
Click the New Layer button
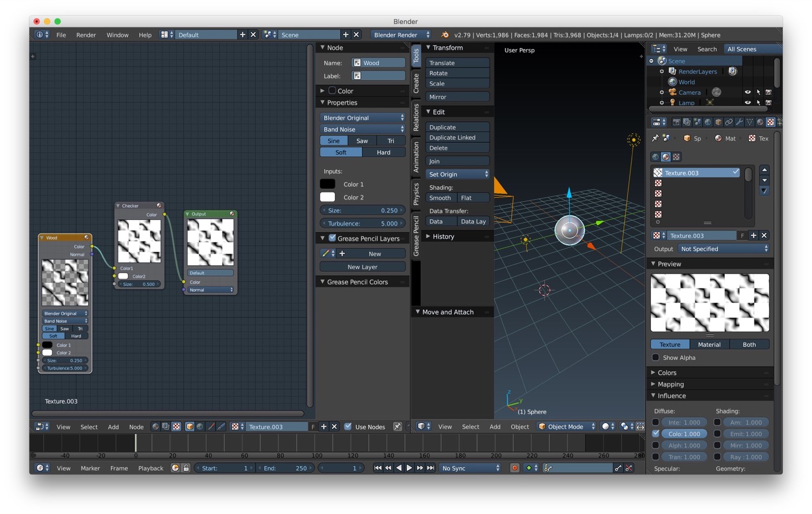[x=363, y=267]
